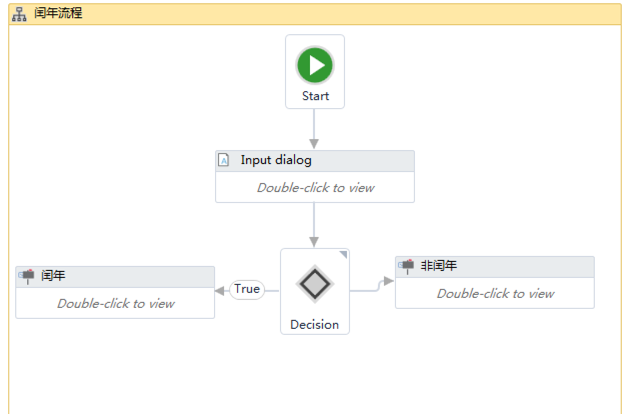Select the True branch label
Screen dimensions: 623x414
click(x=246, y=289)
